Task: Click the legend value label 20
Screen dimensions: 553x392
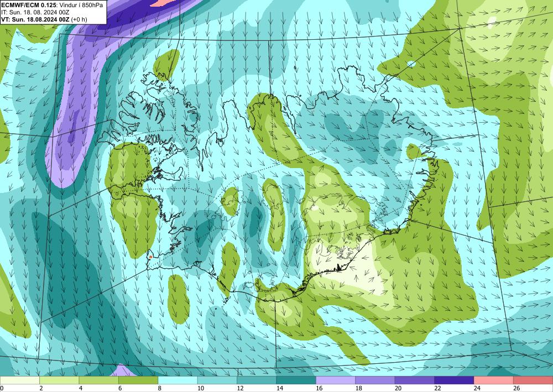Action: pyautogui.click(x=398, y=389)
